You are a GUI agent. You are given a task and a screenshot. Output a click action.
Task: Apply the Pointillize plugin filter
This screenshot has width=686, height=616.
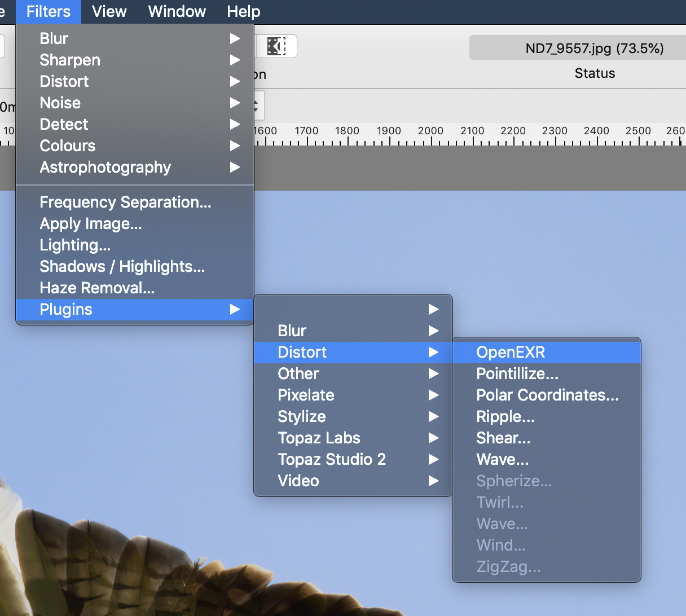[517, 373]
